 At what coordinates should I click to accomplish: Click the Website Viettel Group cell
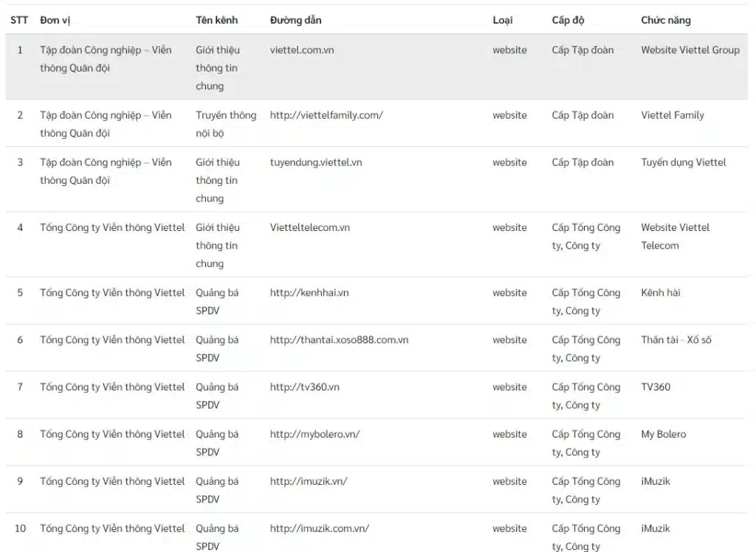(x=690, y=50)
